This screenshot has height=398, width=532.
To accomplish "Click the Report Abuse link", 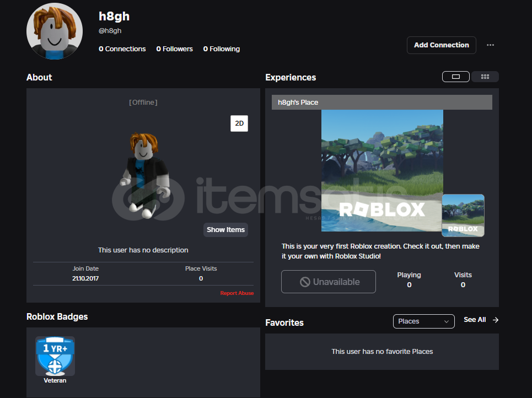I will tap(237, 293).
